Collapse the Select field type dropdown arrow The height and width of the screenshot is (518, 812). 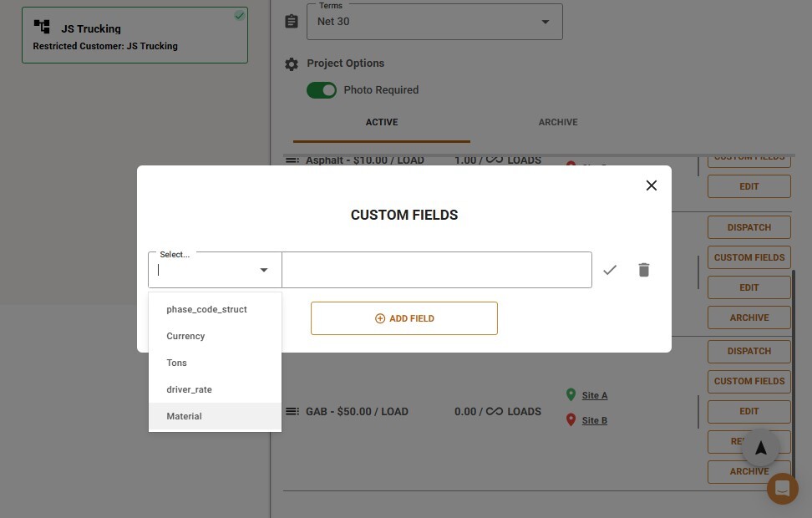click(x=264, y=270)
